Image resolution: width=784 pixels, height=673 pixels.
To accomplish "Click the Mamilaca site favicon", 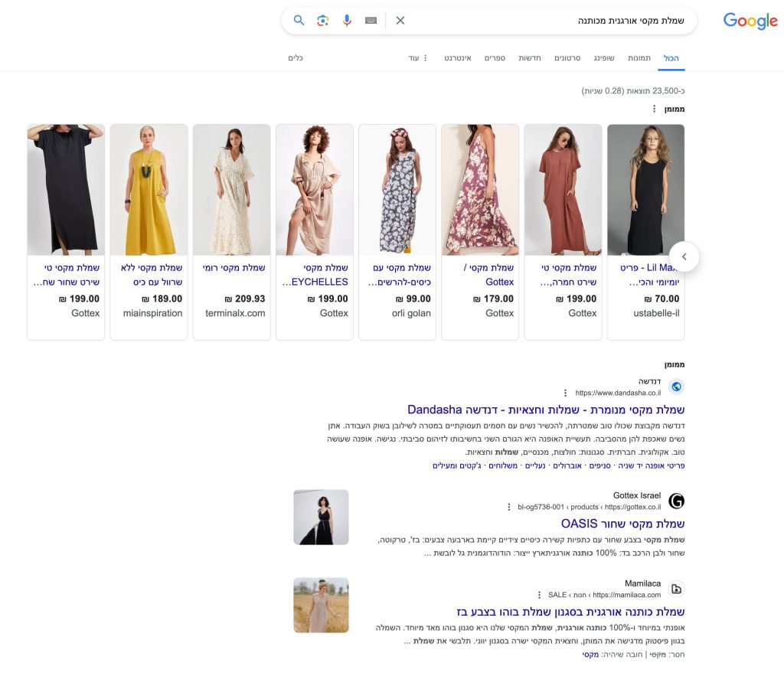I will click(676, 590).
